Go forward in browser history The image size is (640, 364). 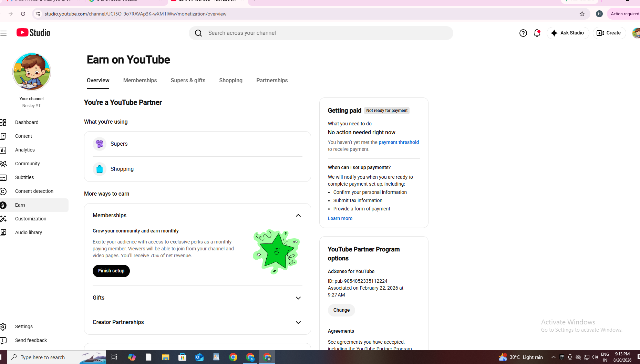click(x=11, y=14)
